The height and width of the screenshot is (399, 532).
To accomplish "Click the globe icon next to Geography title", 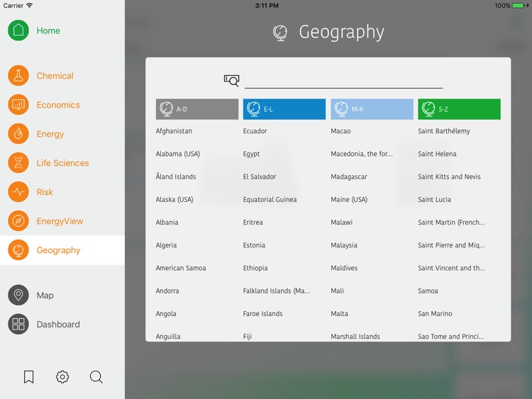I will coord(280,33).
